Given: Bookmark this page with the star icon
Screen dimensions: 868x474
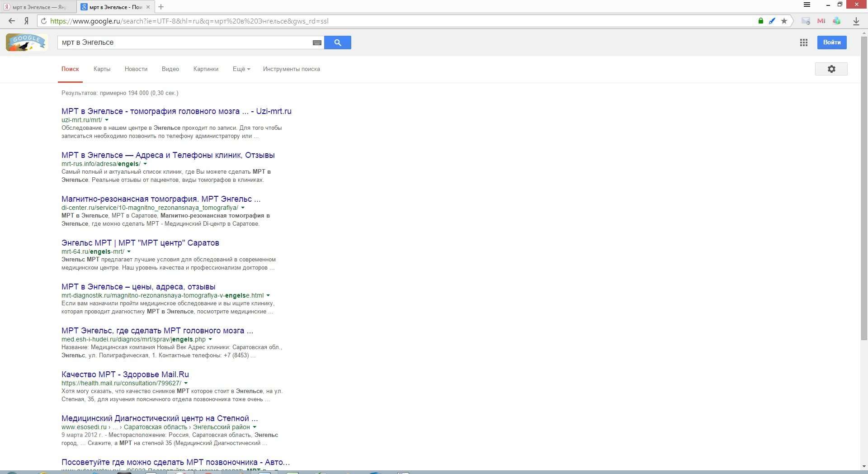Looking at the screenshot, I should pos(784,21).
